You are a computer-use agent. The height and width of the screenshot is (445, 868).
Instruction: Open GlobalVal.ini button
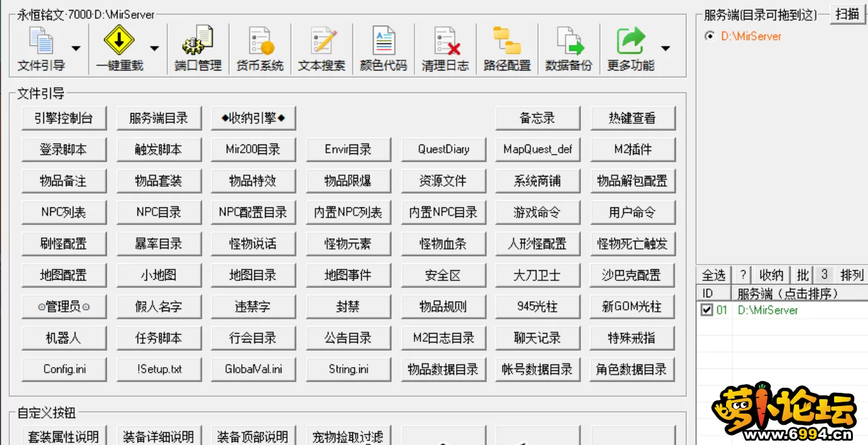coord(253,370)
